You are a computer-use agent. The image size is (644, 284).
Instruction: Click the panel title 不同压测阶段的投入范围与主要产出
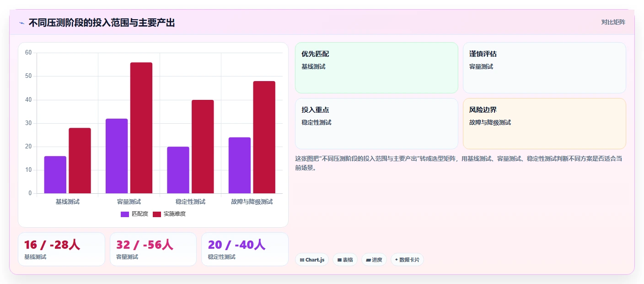[x=102, y=23]
